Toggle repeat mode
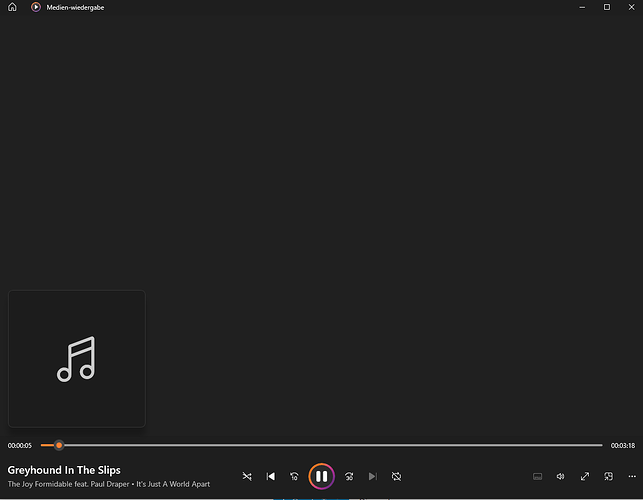This screenshot has width=643, height=500. click(x=396, y=476)
